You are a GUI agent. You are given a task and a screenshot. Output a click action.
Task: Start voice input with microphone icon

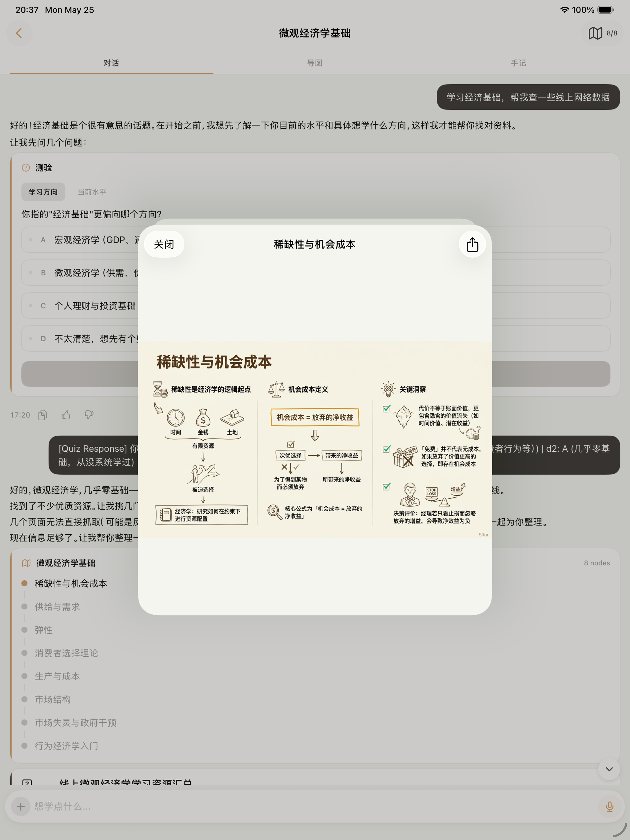tap(609, 806)
